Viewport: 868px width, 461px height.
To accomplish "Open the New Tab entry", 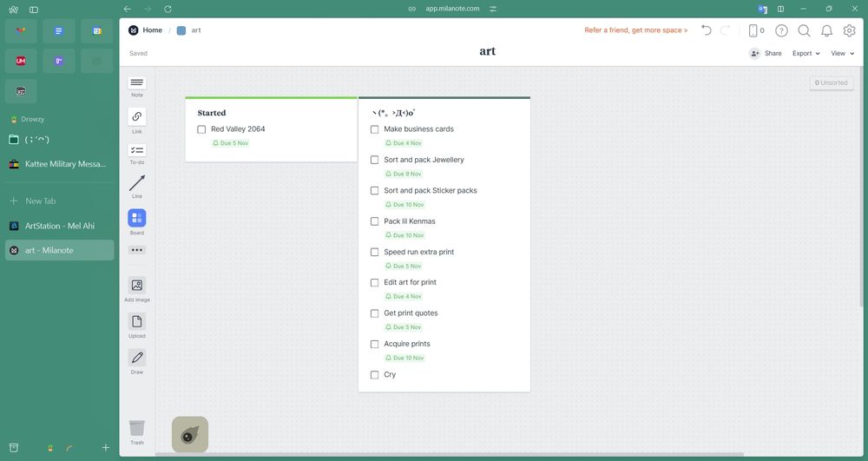I will [x=60, y=201].
